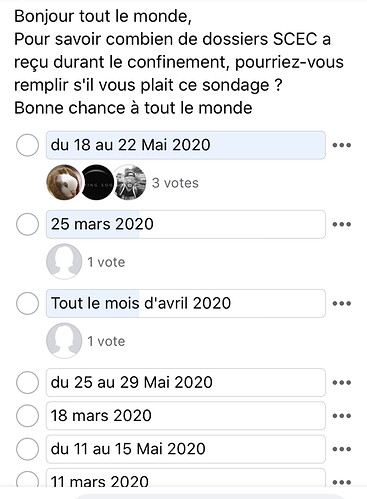Image resolution: width=367 pixels, height=499 pixels.
Task: Open three-dot menu for 18 mars 2020
Action: pos(342,416)
